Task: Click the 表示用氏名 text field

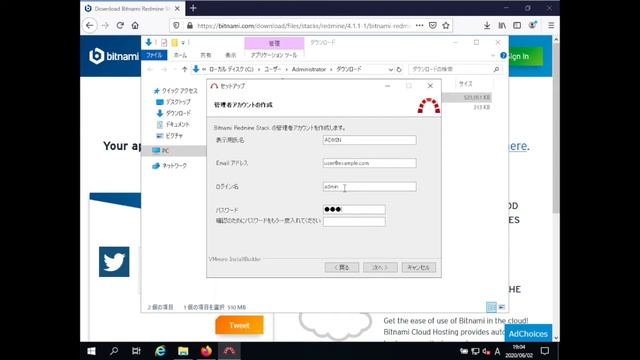Action: click(x=369, y=140)
